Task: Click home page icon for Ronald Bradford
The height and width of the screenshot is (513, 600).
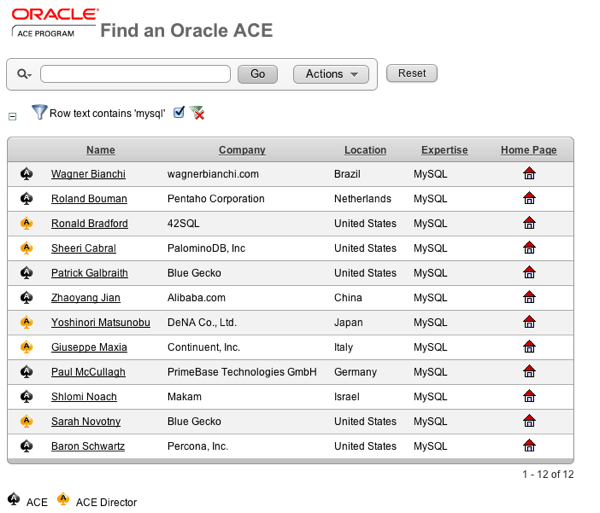Action: [529, 224]
